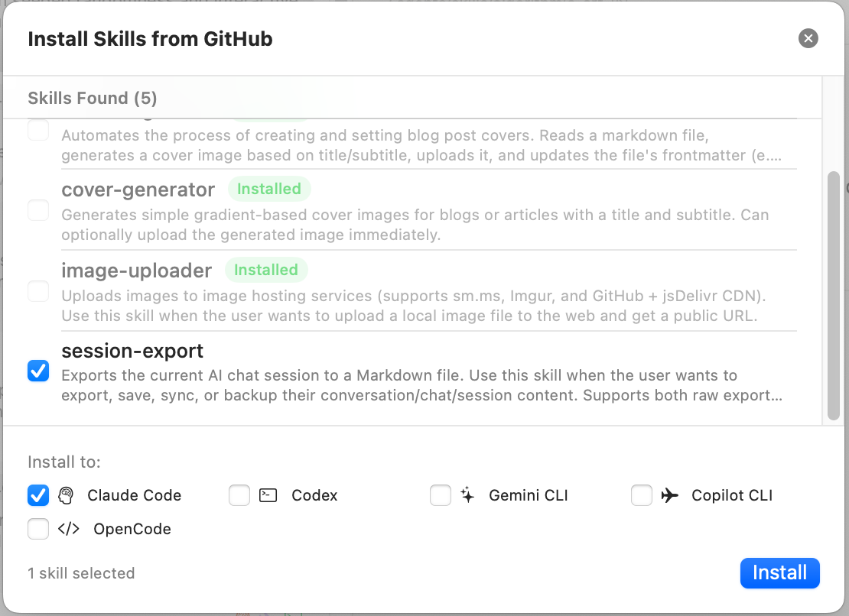Uncheck the Claude Code install target
This screenshot has width=849, height=616.
click(x=38, y=495)
